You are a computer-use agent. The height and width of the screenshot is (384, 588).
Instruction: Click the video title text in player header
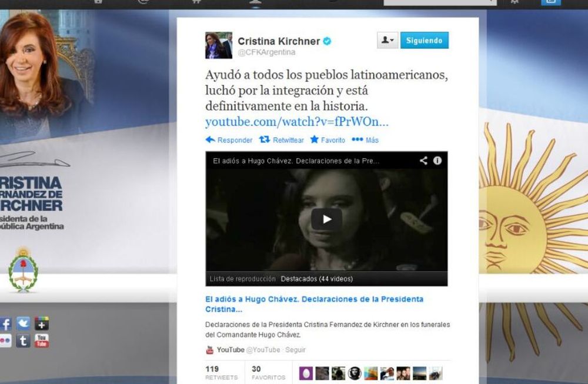pos(296,161)
